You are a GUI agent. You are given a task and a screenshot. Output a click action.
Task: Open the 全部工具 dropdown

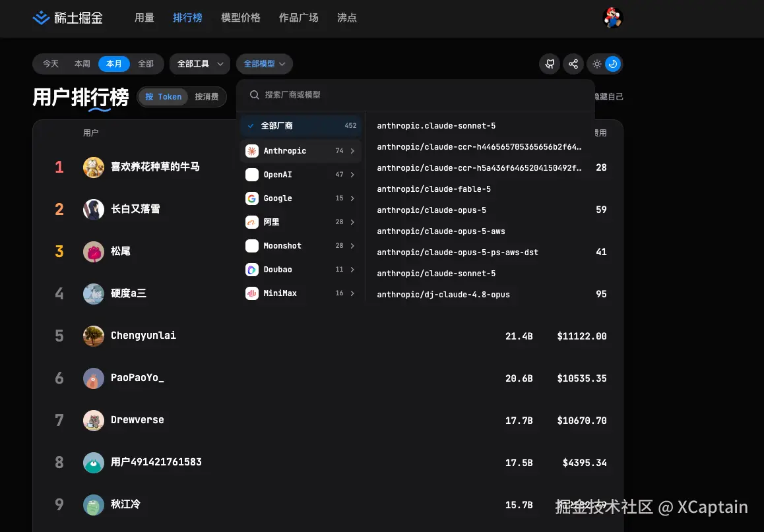pyautogui.click(x=200, y=64)
